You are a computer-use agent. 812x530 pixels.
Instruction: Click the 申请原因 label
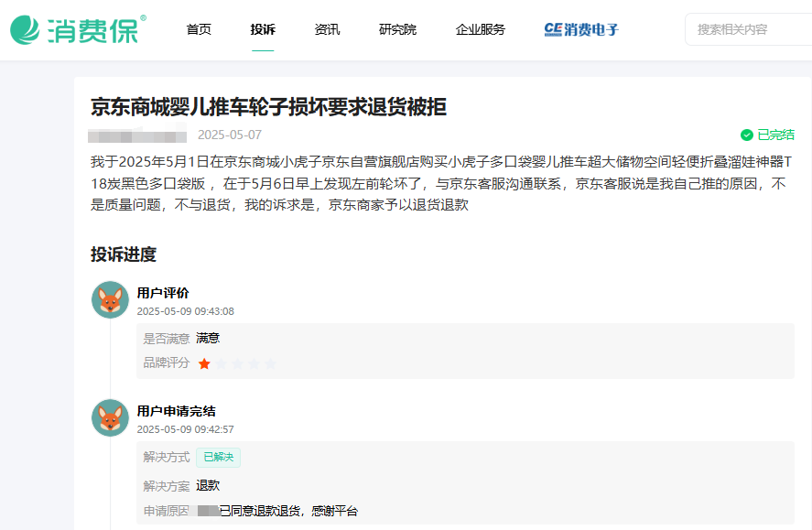167,512
